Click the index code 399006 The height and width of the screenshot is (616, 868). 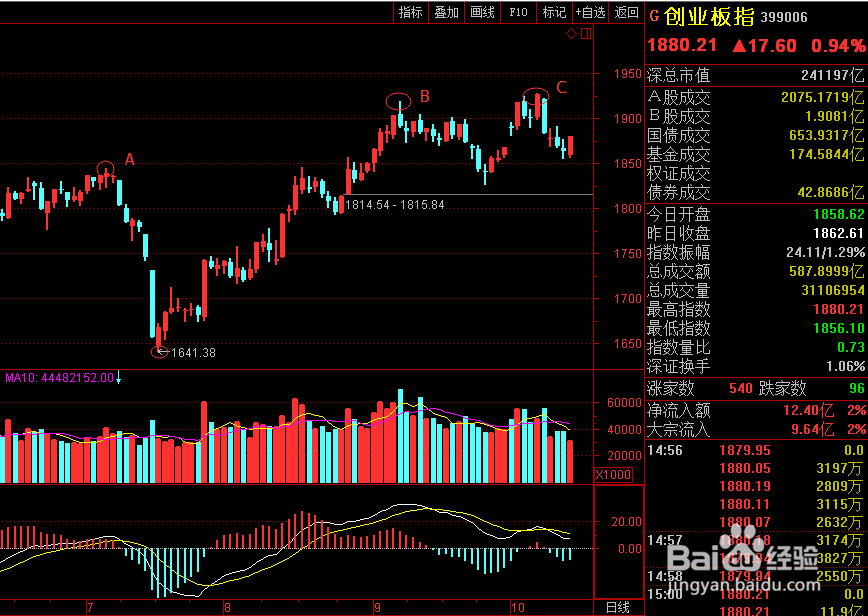pos(784,18)
